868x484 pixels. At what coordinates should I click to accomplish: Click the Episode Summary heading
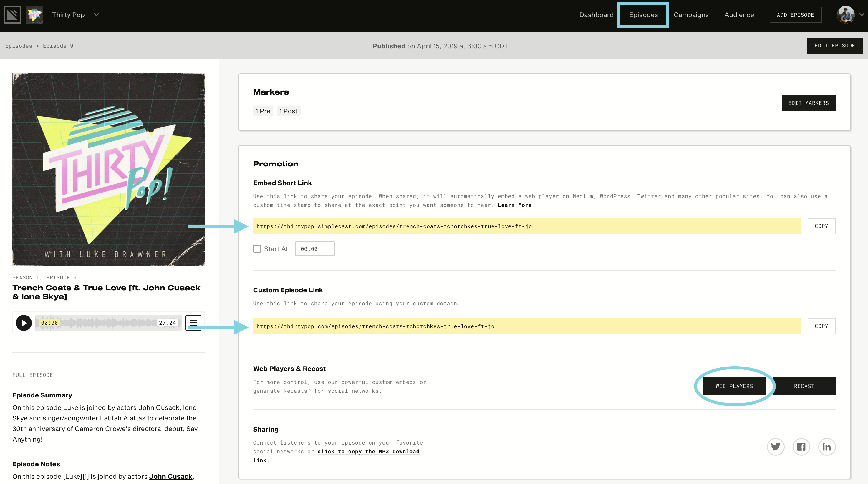[42, 395]
